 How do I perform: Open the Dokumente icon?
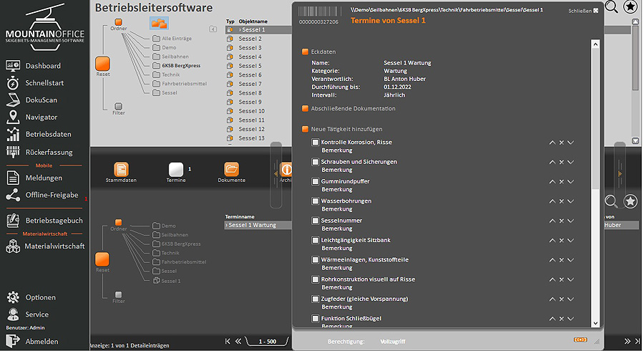tap(231, 170)
